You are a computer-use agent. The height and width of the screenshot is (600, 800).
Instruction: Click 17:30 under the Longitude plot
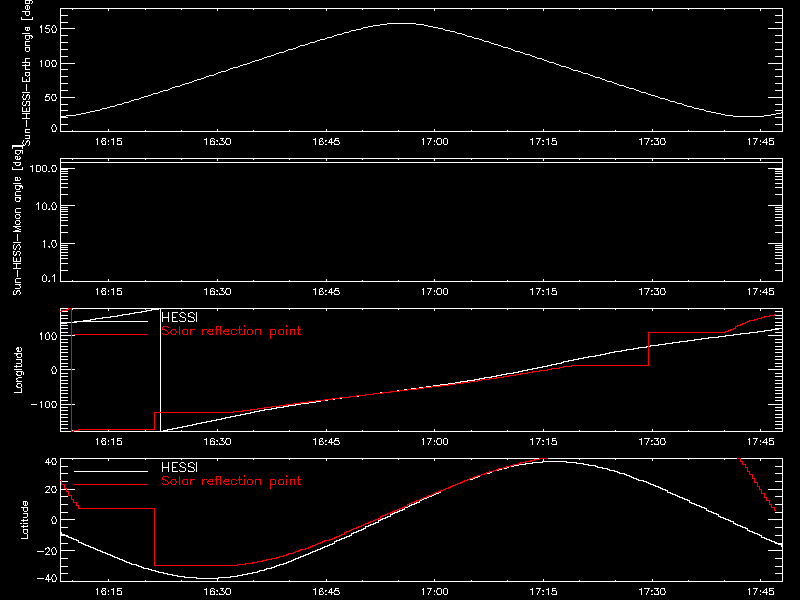652,441
